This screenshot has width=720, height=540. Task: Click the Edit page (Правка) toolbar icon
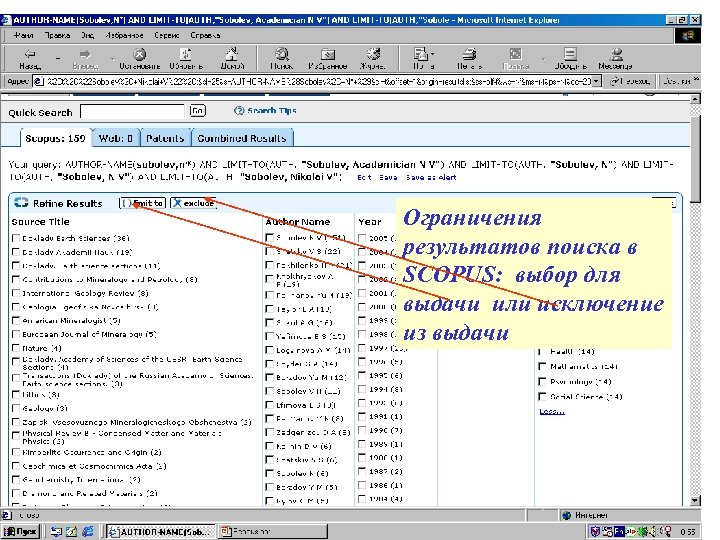(x=516, y=54)
